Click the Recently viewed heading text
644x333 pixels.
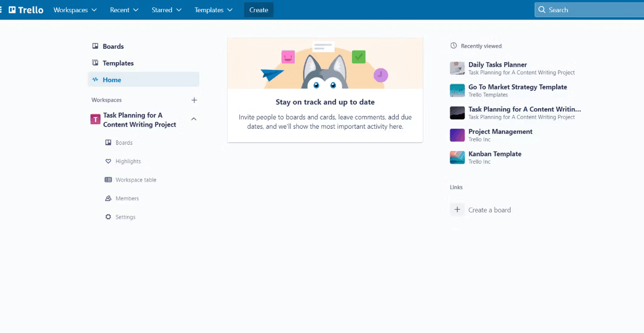tap(481, 46)
